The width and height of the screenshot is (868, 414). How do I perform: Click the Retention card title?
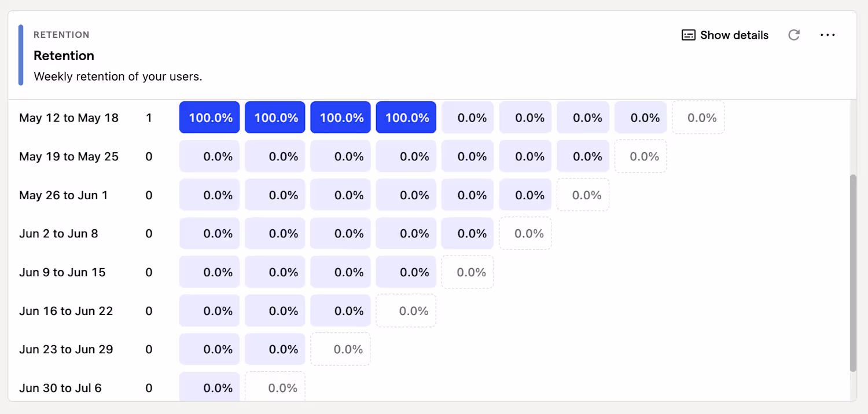point(64,56)
